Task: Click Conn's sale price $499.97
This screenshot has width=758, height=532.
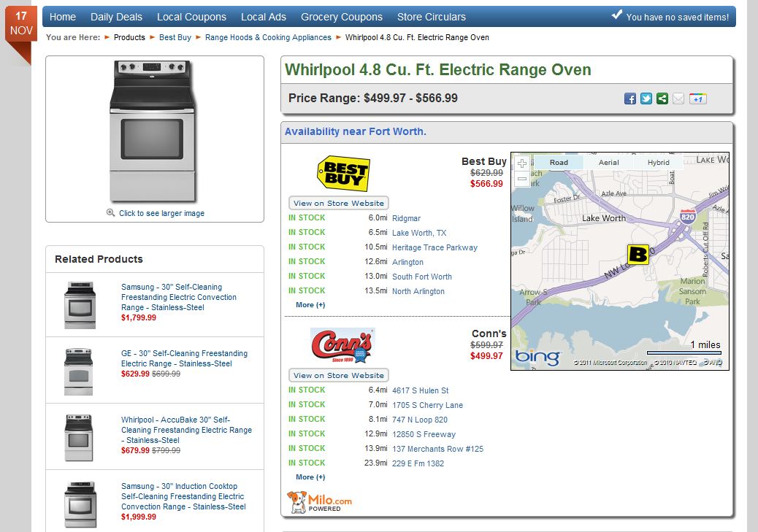Action: tap(486, 355)
